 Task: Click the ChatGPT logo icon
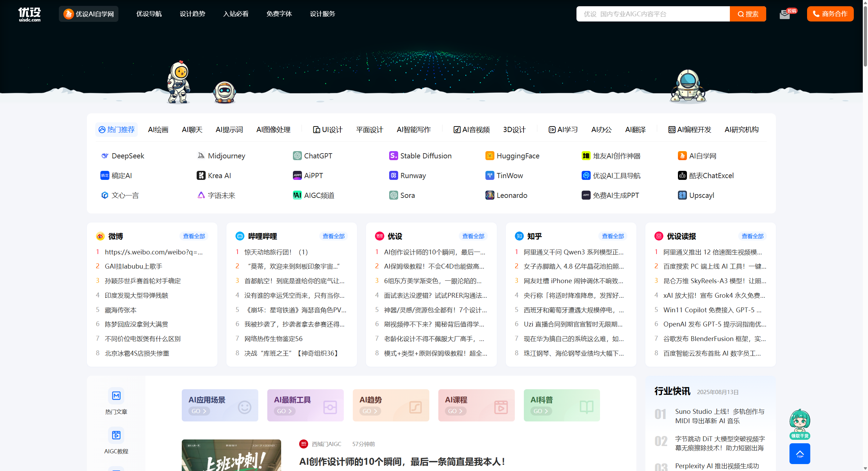point(297,156)
